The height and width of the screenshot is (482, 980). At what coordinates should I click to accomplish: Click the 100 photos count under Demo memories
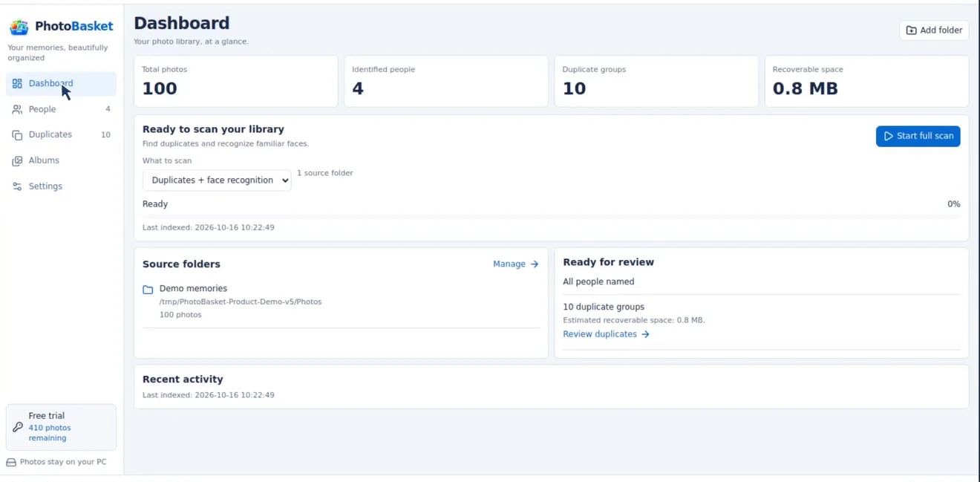180,315
